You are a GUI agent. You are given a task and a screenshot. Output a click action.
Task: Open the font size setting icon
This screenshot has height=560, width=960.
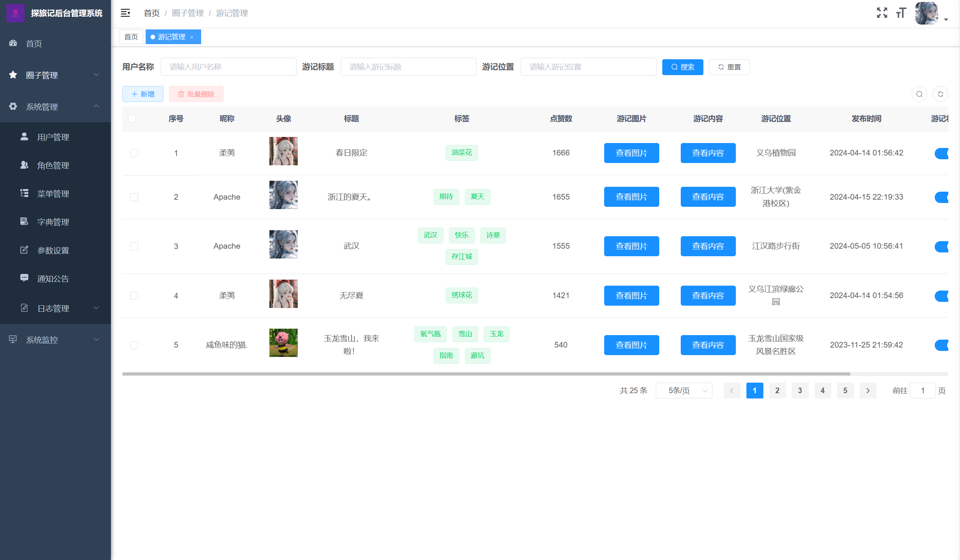point(901,13)
